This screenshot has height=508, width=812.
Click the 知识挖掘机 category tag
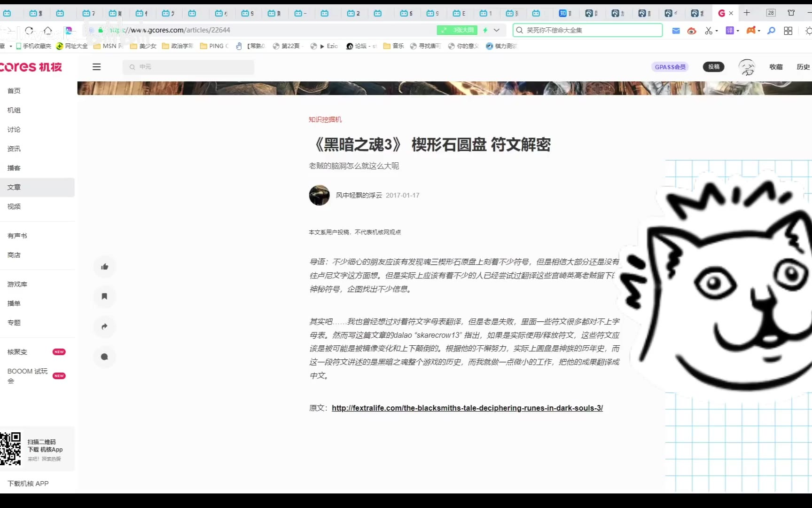click(325, 119)
